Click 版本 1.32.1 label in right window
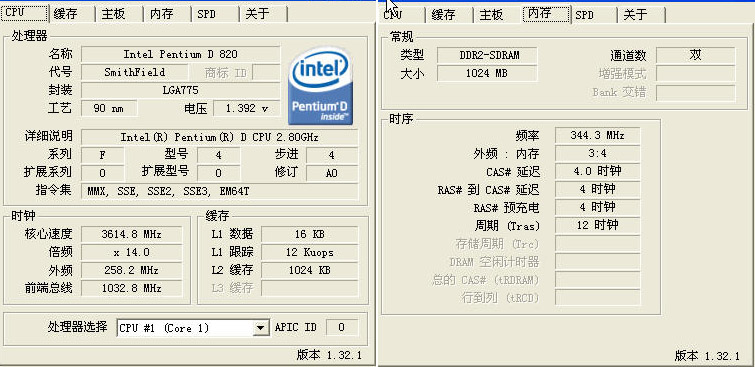Viewport: 755px width, 367px height. click(x=706, y=356)
